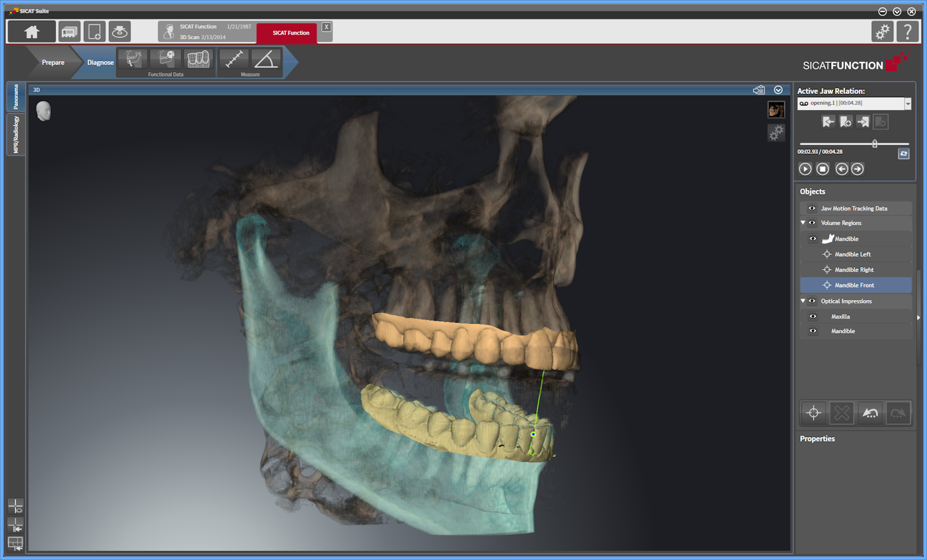Close the active patient study with X
Image resolution: width=927 pixels, height=560 pixels.
pos(326,27)
